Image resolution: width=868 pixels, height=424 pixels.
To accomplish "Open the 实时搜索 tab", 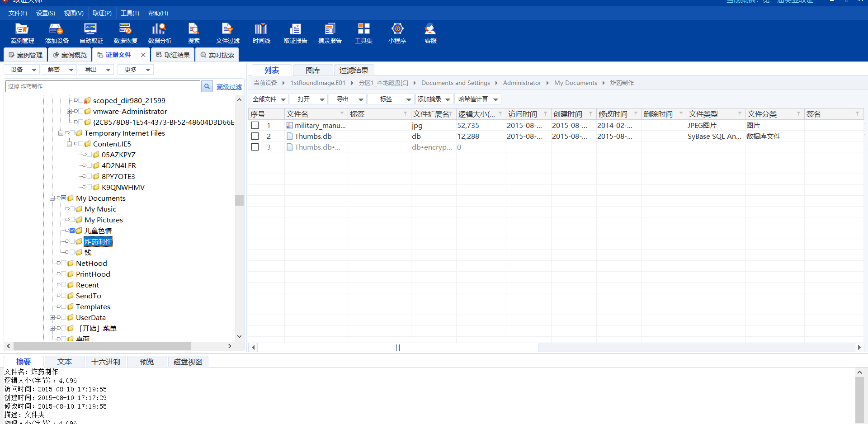I will [x=217, y=55].
